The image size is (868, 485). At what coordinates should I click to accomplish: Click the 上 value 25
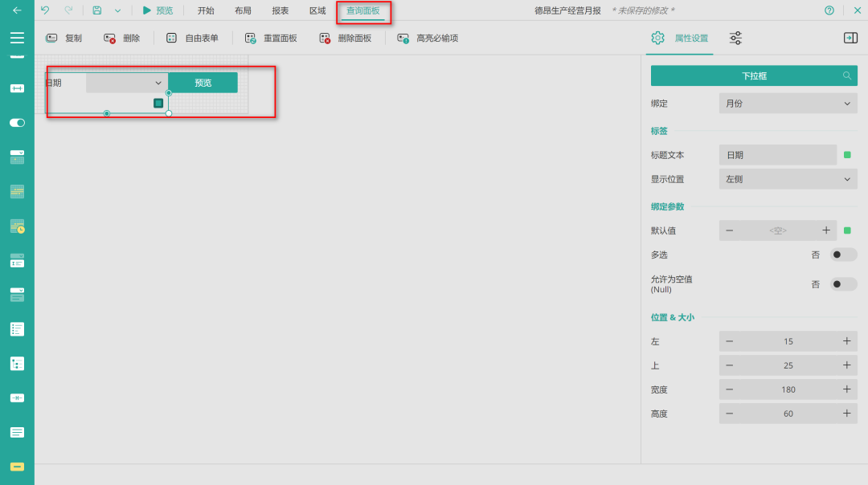(x=788, y=365)
